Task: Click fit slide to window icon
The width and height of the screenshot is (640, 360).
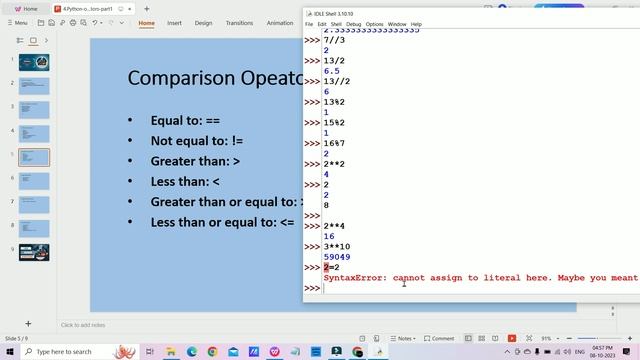Action: tap(529, 338)
